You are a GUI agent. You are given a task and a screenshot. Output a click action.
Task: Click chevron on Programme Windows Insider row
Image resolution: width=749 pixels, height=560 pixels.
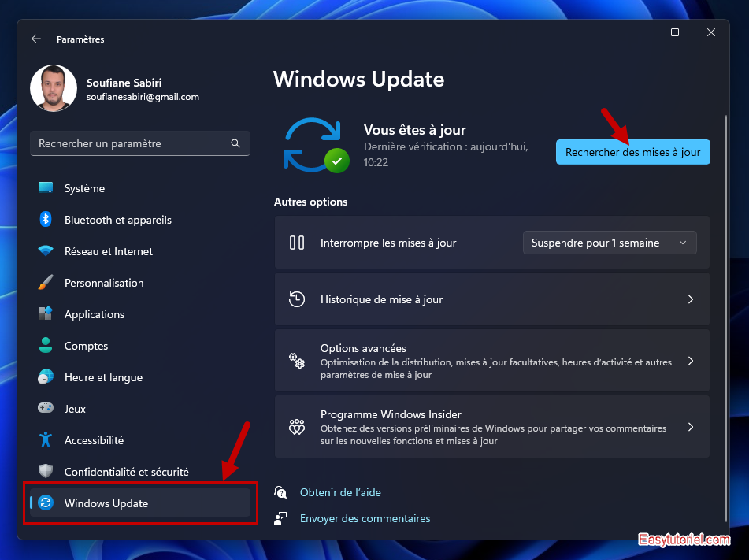click(691, 427)
